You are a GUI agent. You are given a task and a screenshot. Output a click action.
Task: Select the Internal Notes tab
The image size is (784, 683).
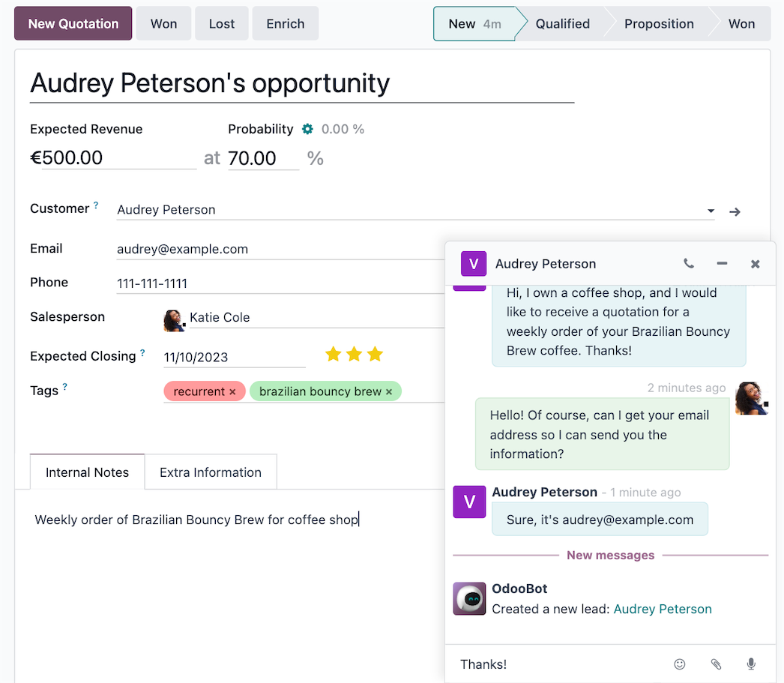86,472
